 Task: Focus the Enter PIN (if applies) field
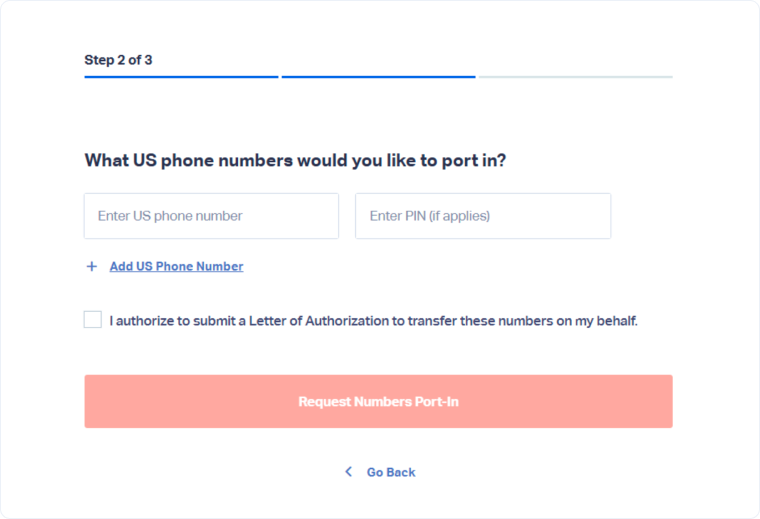tap(482, 216)
